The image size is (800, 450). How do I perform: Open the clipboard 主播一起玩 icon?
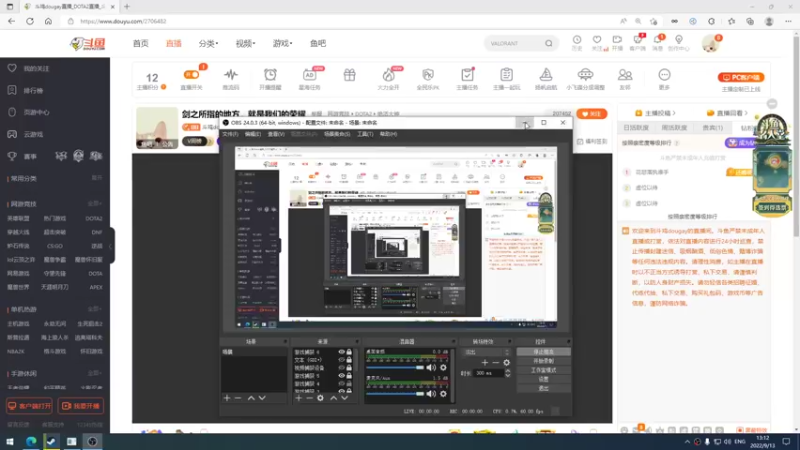tap(506, 75)
